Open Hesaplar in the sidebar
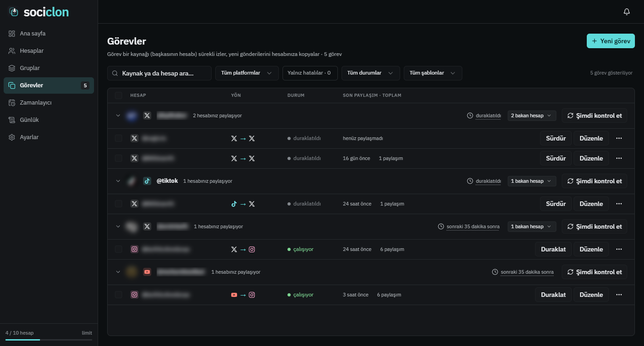Viewport: 644px width, 346px height. click(49, 51)
